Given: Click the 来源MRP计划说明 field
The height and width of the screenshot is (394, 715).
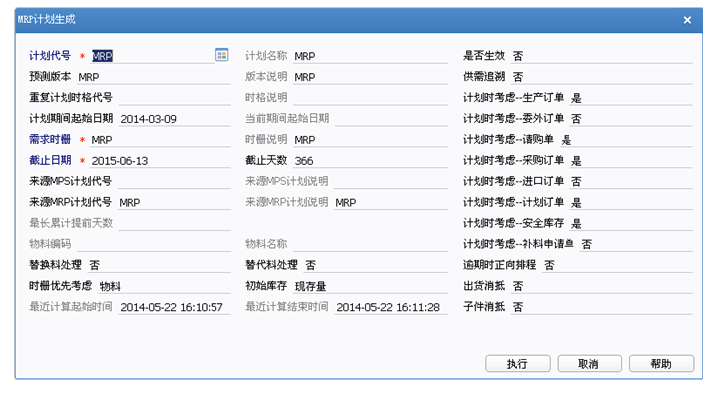Looking at the screenshot, I should tap(391, 202).
